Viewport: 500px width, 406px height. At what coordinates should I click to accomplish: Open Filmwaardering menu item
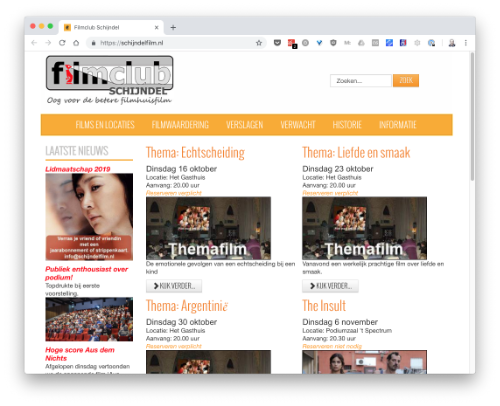[180, 125]
